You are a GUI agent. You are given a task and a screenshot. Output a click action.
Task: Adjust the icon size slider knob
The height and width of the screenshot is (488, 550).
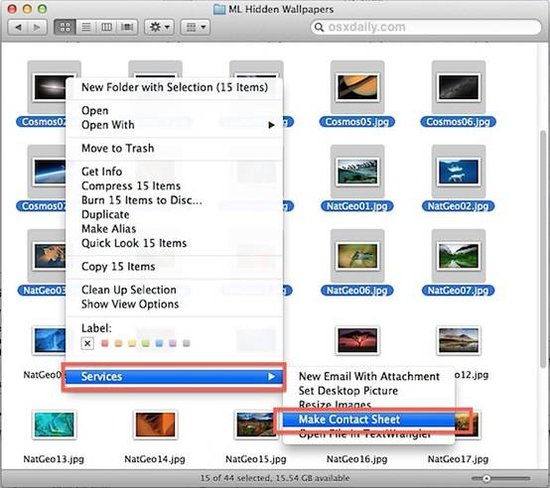[486, 478]
